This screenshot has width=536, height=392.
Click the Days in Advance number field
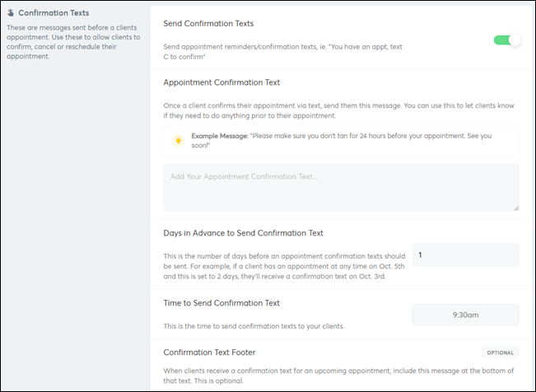[465, 254]
